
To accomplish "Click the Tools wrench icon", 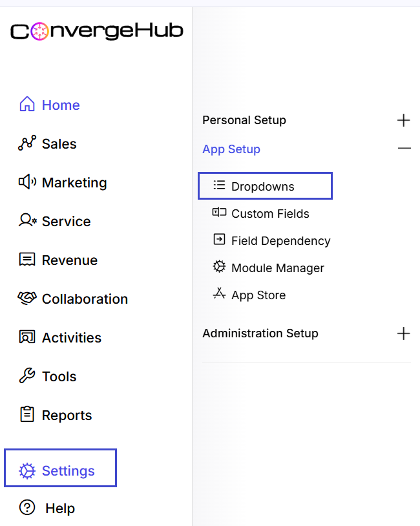I will (x=27, y=375).
